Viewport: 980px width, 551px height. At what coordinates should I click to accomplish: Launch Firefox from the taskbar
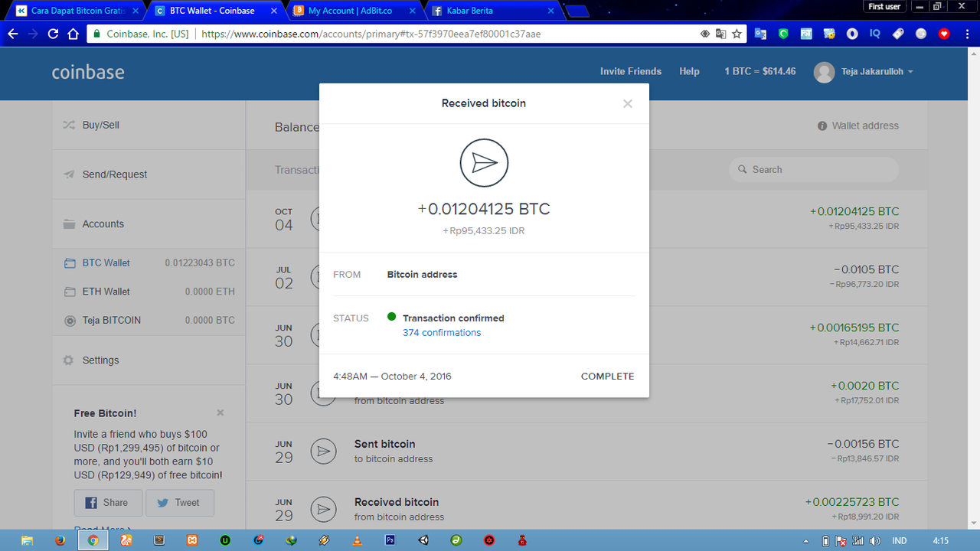60,540
